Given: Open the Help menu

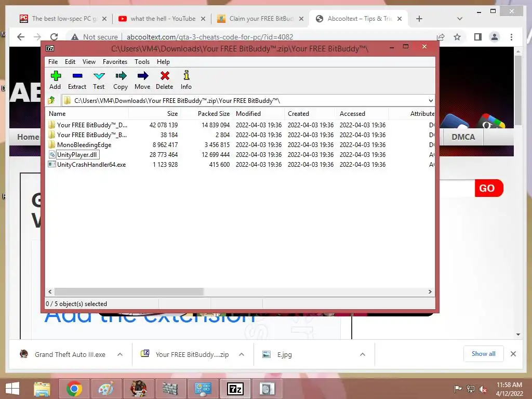Looking at the screenshot, I should coord(163,62).
